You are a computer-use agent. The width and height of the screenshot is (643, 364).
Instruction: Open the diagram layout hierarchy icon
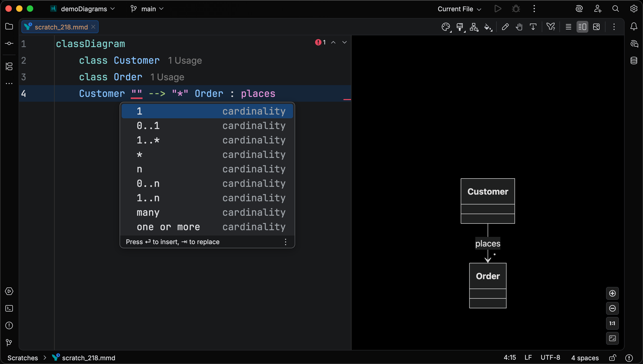474,27
